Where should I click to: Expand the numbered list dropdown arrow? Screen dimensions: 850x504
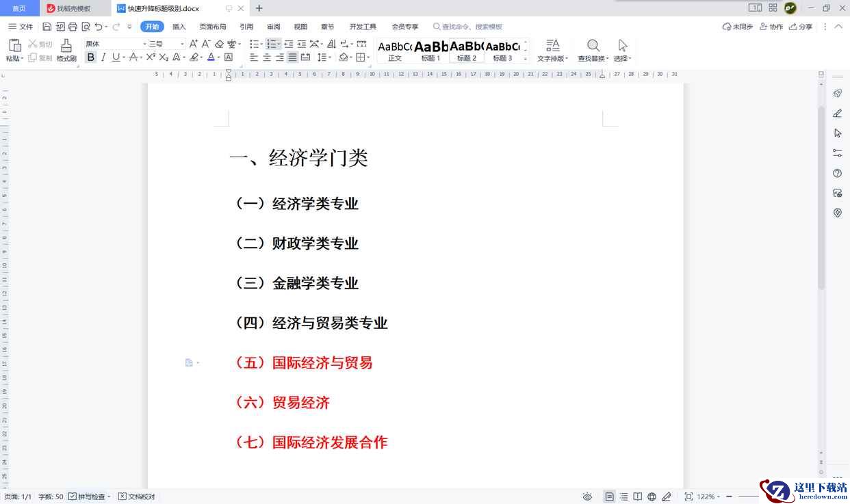[279, 44]
